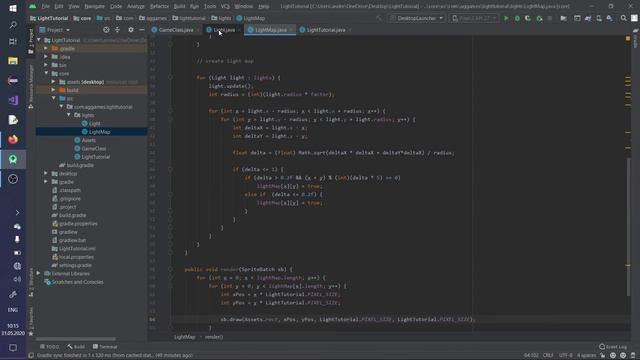Open Windows search from taskbar

tap(13, 25)
